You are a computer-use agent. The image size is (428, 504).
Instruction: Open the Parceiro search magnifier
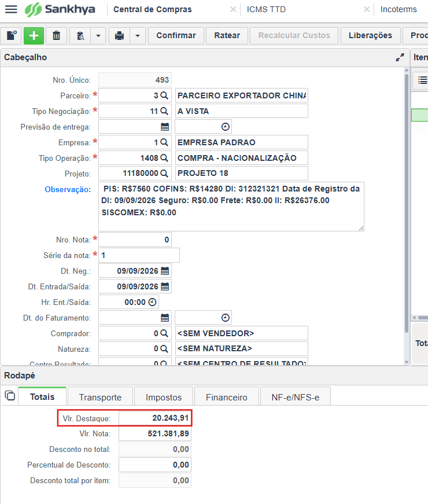[164, 95]
